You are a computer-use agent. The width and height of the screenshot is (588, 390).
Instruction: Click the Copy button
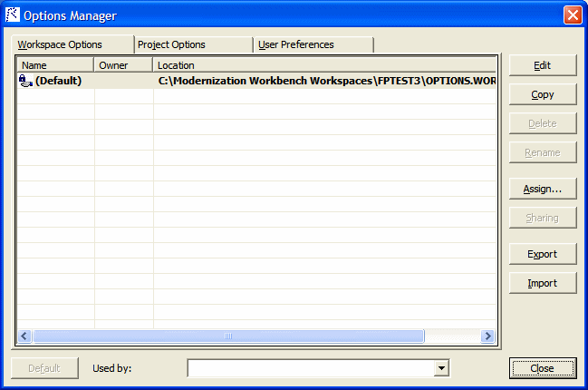pos(542,94)
